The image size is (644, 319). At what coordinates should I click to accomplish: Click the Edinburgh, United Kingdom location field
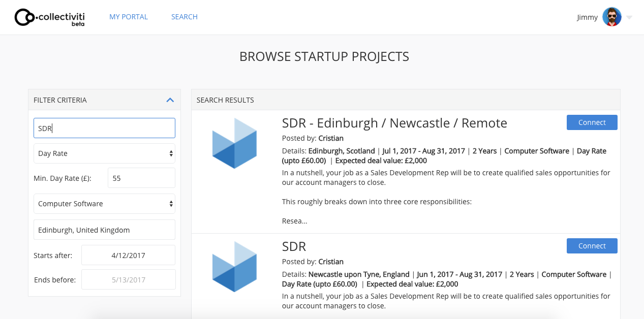pyautogui.click(x=104, y=230)
